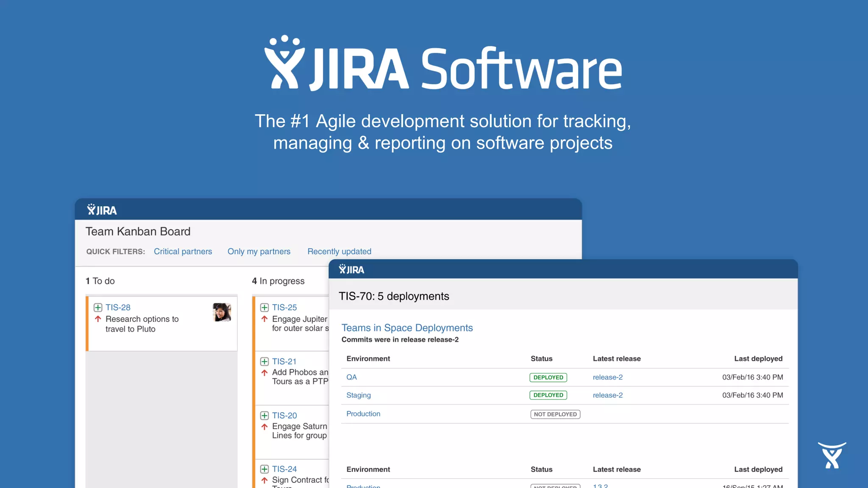Screen dimensions: 868x488
Task: Click the assignee avatar on the TIS-28 card
Action: (222, 312)
